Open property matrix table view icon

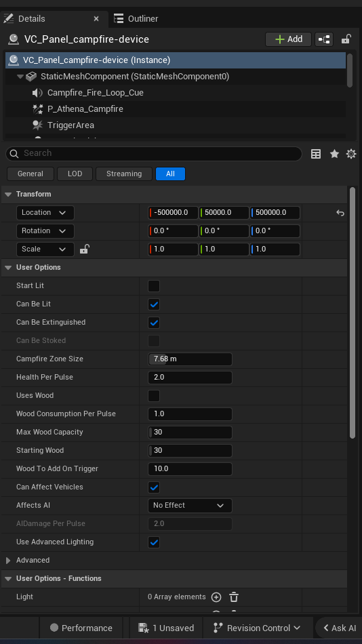(316, 154)
